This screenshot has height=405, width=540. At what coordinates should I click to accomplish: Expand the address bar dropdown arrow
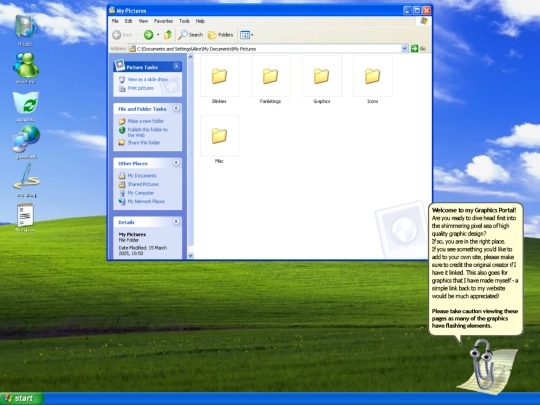click(x=405, y=49)
